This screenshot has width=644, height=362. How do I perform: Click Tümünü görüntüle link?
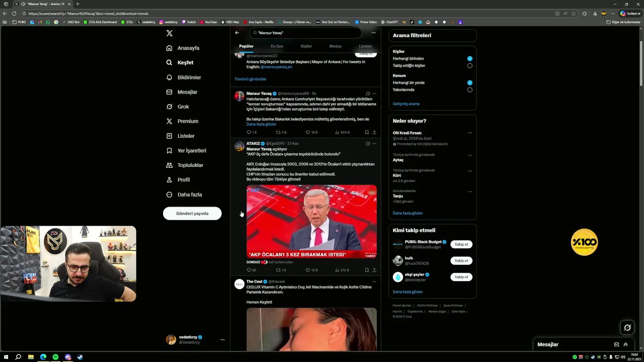pyautogui.click(x=250, y=79)
